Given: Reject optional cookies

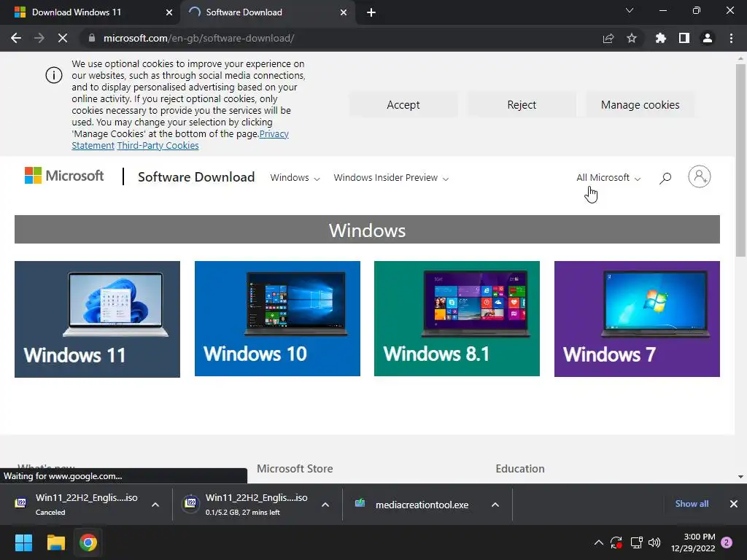Looking at the screenshot, I should tap(522, 105).
